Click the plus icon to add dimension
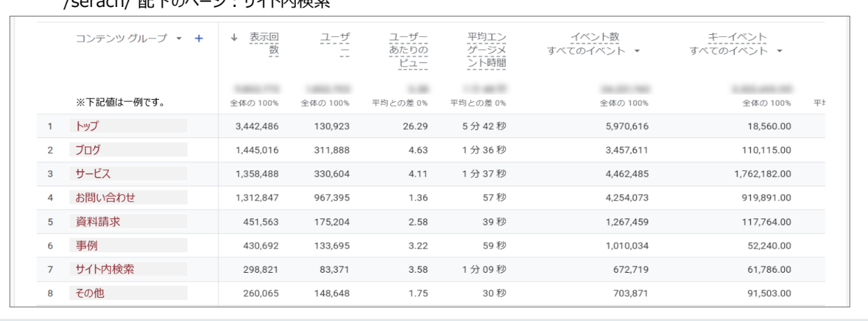 (199, 38)
